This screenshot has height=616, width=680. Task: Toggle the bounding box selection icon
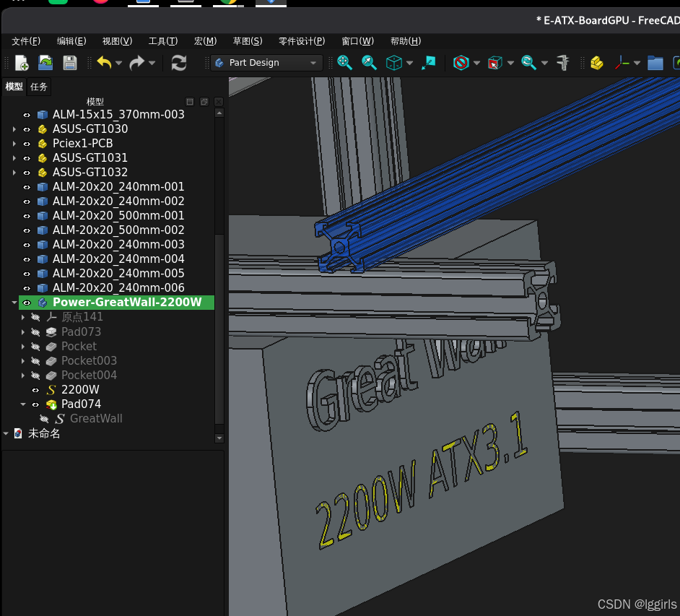click(x=494, y=63)
